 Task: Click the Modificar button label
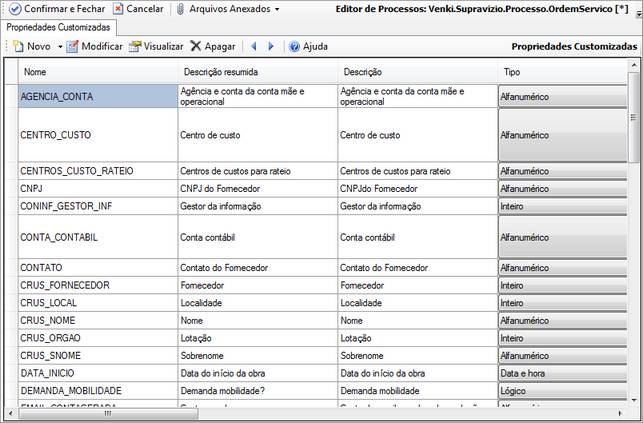(x=102, y=46)
